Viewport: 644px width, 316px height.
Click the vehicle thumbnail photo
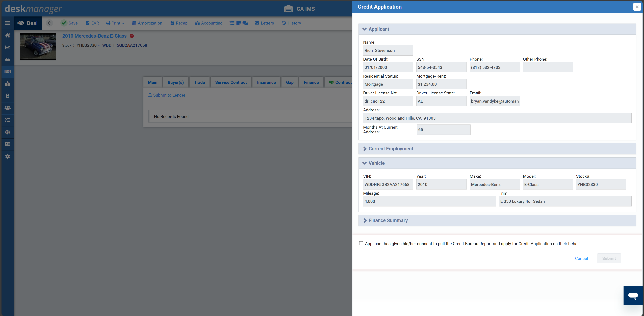pos(38,47)
